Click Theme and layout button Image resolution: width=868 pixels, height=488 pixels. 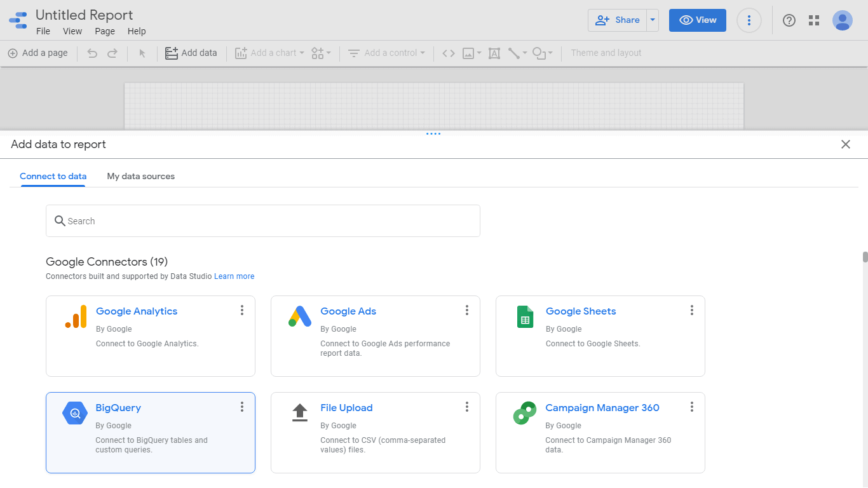tap(606, 53)
